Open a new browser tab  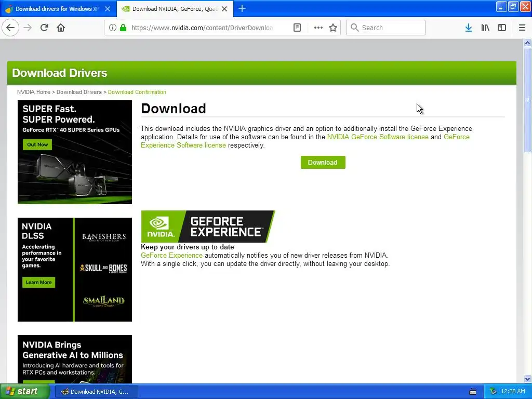click(x=242, y=8)
